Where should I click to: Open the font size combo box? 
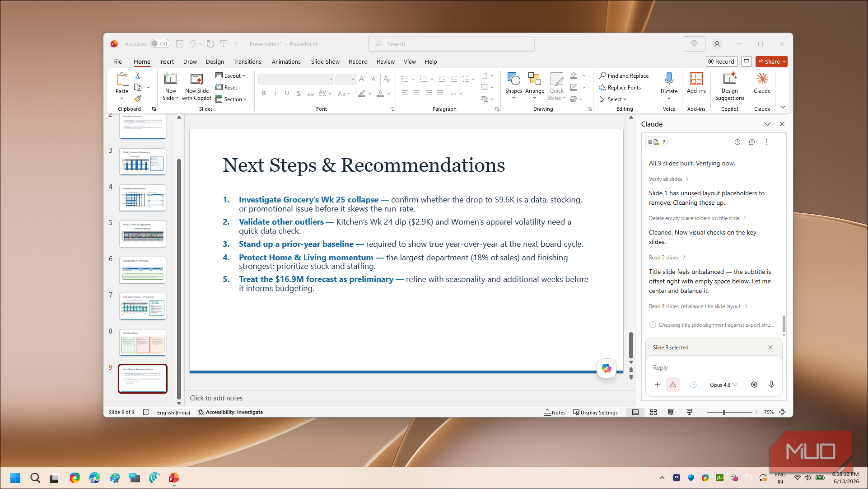click(x=345, y=79)
